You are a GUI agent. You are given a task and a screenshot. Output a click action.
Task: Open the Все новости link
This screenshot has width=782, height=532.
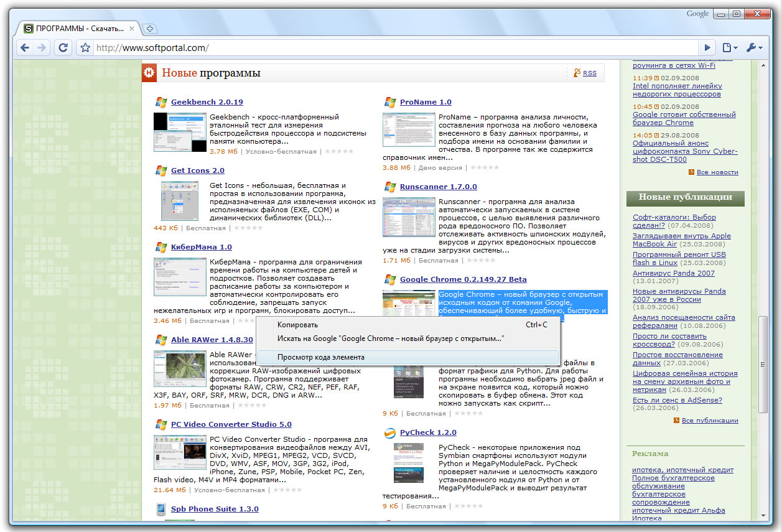717,172
